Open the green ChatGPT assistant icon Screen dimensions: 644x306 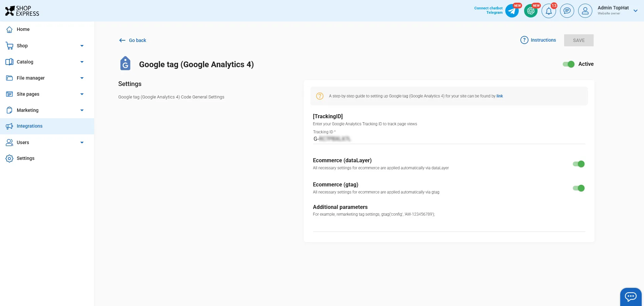coord(531,11)
